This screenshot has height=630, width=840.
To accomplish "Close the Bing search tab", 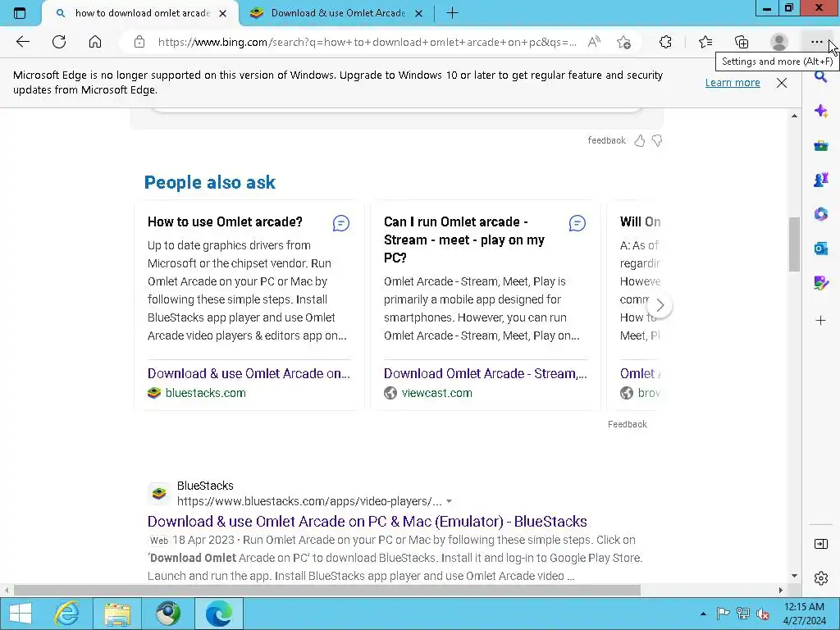I will (x=223, y=13).
